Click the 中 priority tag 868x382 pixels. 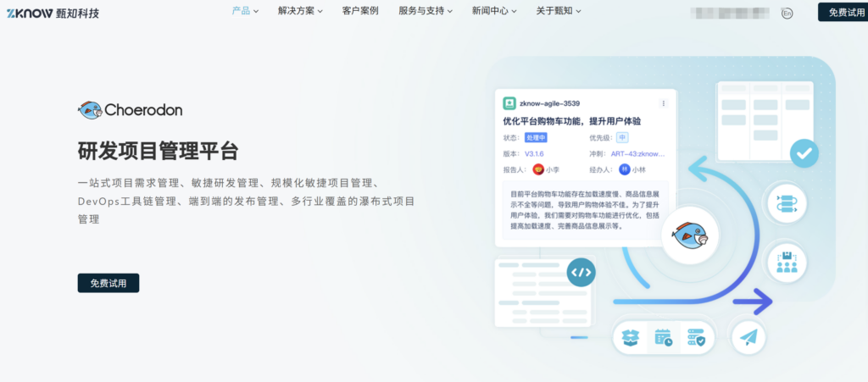622,138
